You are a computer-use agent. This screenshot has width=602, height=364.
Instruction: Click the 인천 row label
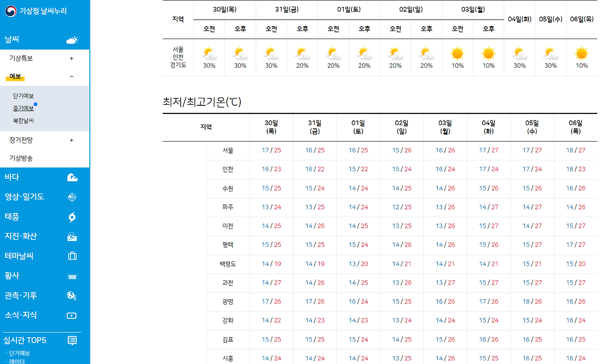click(x=228, y=169)
